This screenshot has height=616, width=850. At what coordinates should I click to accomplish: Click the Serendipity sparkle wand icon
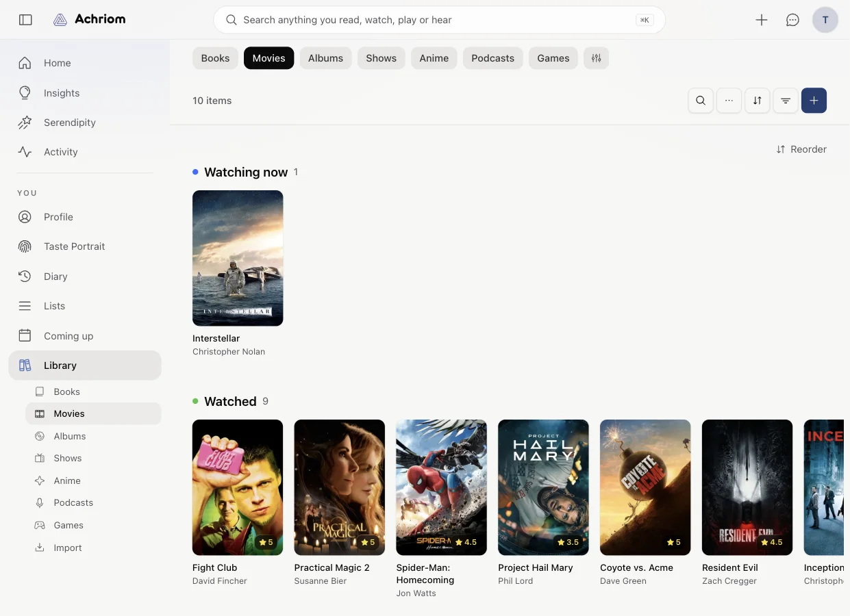[x=25, y=123]
